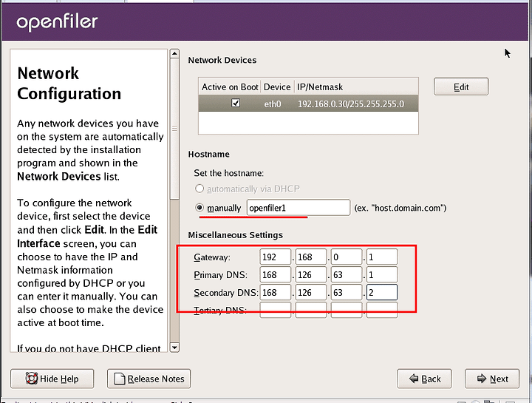The height and width of the screenshot is (403, 532).
Task: Click the help panel scroll down arrow
Action: (174, 348)
